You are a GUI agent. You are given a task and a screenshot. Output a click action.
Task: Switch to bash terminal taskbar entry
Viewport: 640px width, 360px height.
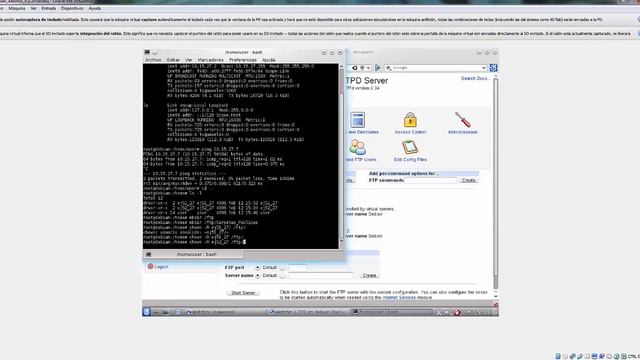click(391, 312)
